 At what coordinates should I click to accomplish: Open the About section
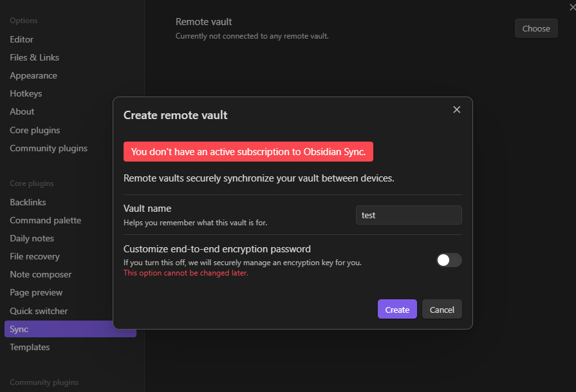[x=22, y=111]
